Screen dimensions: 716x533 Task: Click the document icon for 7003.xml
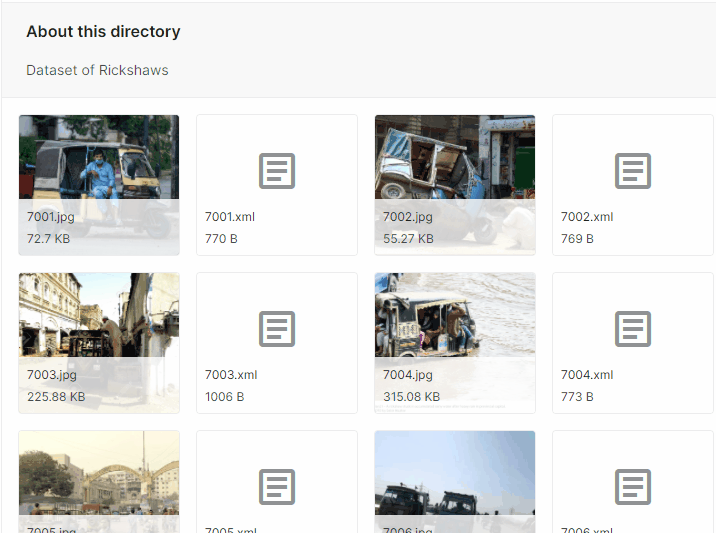277,329
